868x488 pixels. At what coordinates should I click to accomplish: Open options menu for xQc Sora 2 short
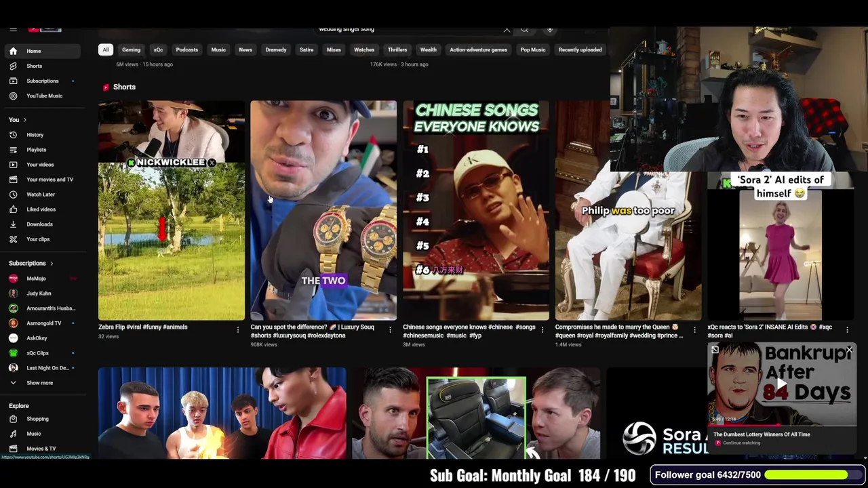point(847,330)
